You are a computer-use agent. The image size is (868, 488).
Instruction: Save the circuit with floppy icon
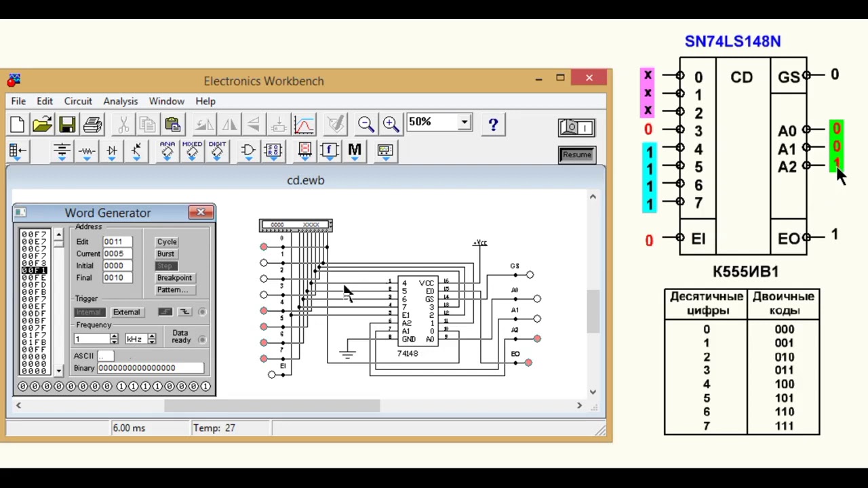(67, 125)
